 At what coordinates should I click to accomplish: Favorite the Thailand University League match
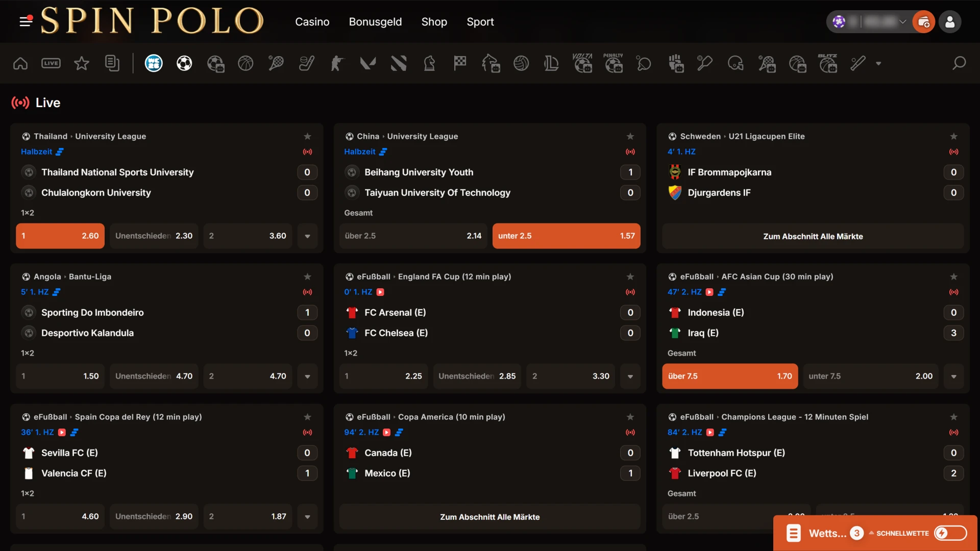(307, 136)
